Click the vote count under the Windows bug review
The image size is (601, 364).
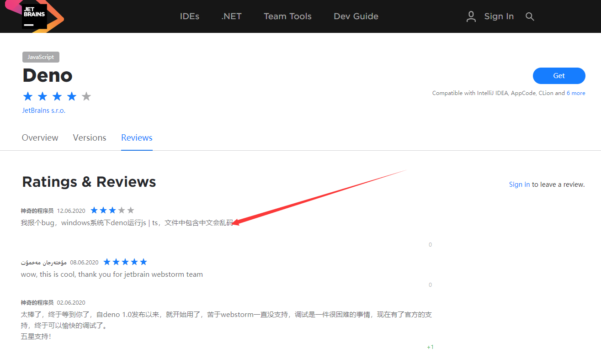tap(430, 245)
